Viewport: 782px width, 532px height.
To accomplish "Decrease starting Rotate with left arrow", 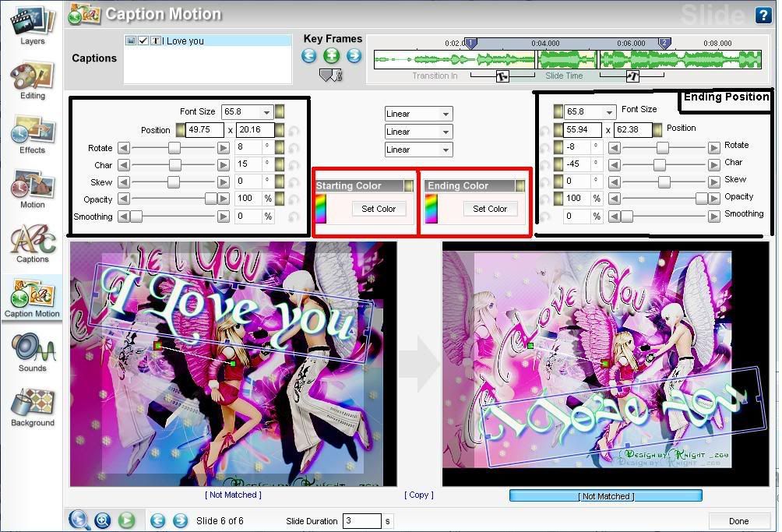I will pos(124,147).
